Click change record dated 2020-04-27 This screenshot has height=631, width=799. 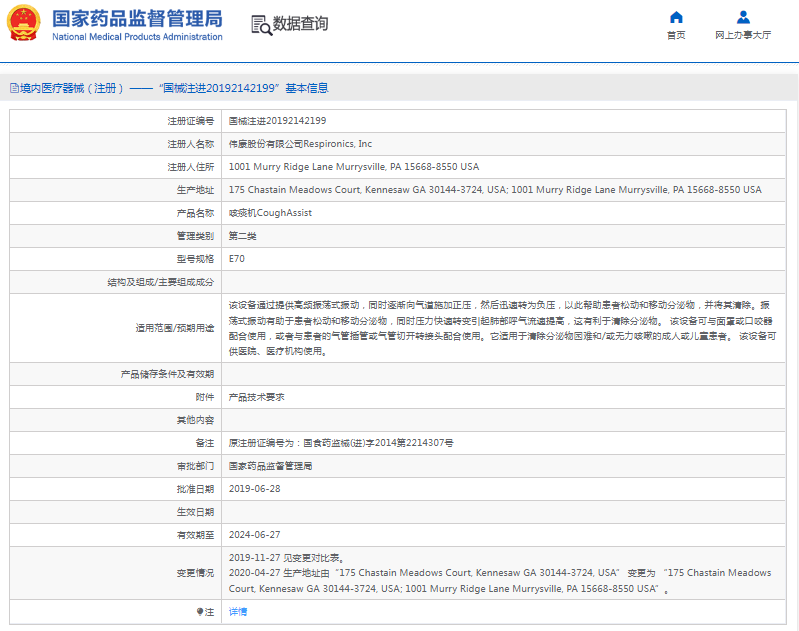[x=500, y=581]
